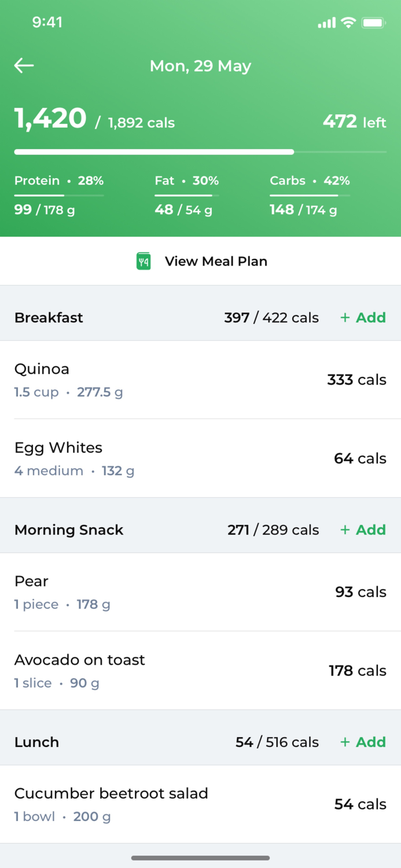The width and height of the screenshot is (401, 868).
Task: Open the Cucumber beetroot salad entry
Action: [200, 804]
